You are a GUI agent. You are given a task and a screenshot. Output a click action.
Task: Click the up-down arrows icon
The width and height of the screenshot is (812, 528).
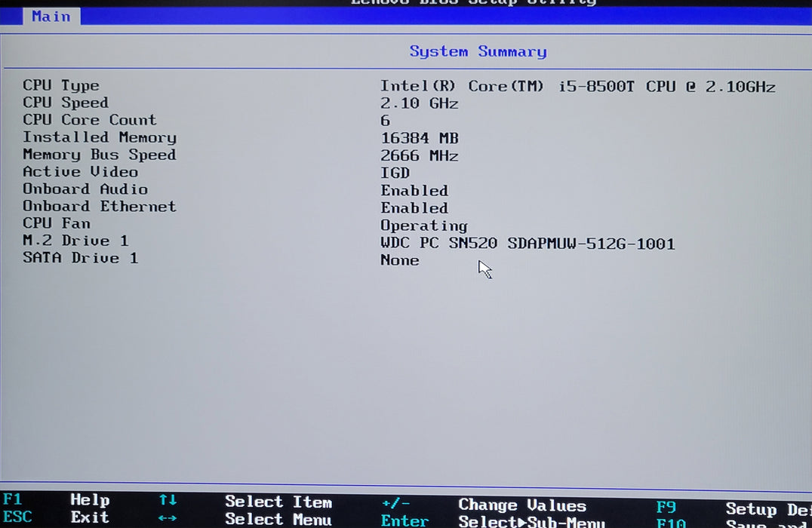[x=168, y=500]
